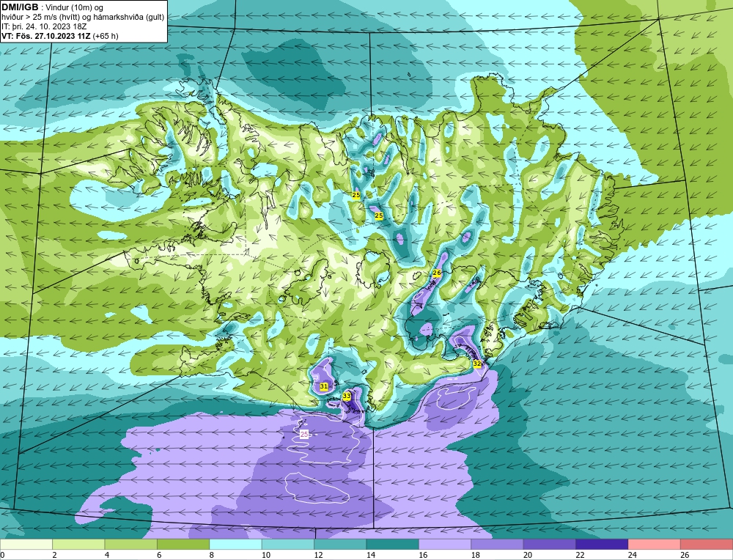This screenshot has height=560, width=733.
Task: Click the scale number '0' on the colour bar
Action: pyautogui.click(x=2, y=555)
